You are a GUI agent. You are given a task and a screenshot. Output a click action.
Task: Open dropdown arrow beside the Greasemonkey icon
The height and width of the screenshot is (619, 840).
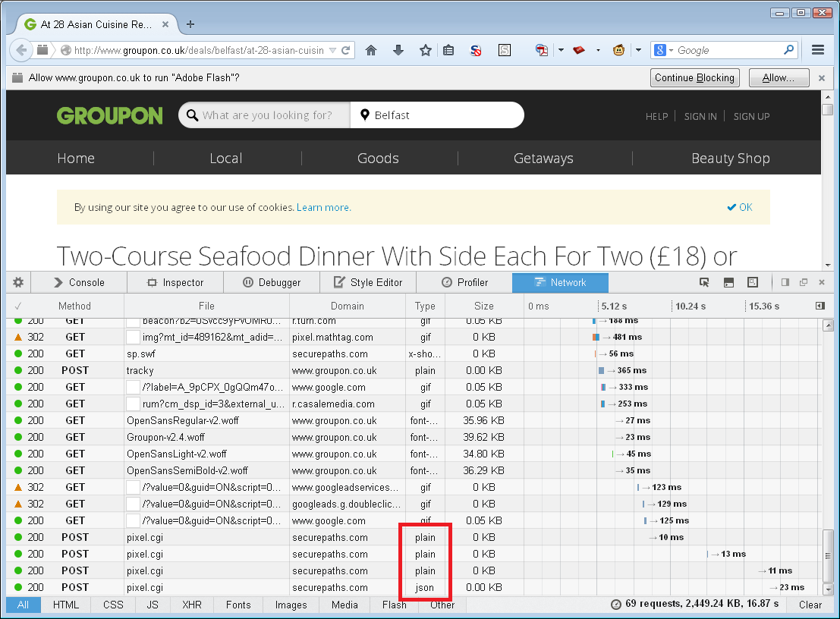point(638,50)
